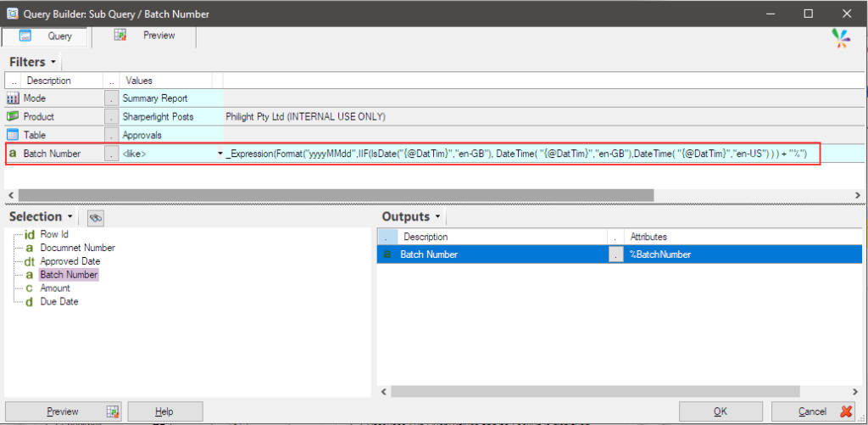Expand the Selection dropdown arrow

(70, 216)
